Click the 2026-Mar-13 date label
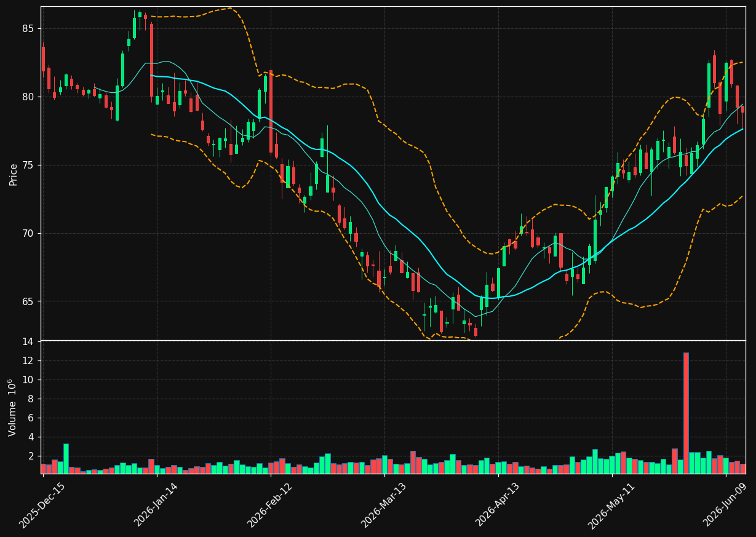 tap(384, 505)
